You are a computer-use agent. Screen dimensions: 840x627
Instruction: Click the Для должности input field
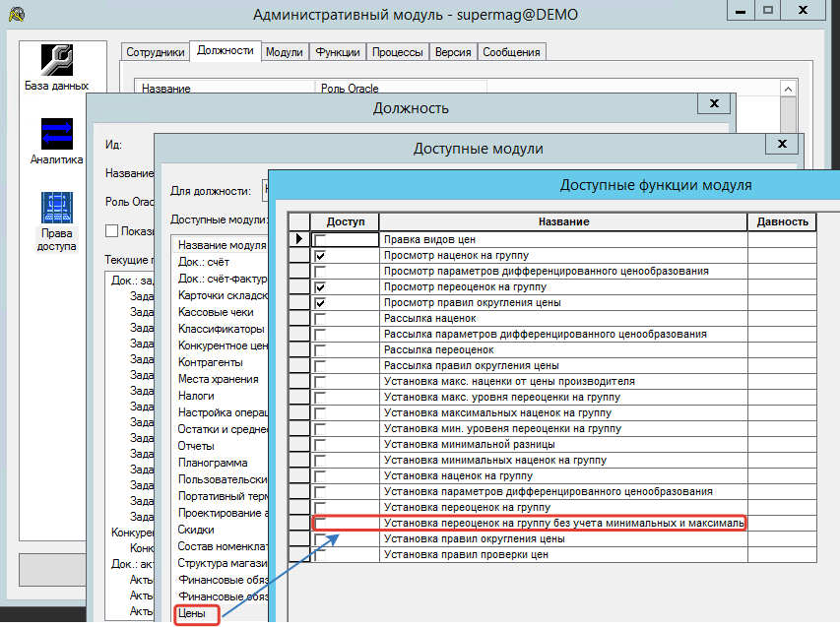[265, 191]
